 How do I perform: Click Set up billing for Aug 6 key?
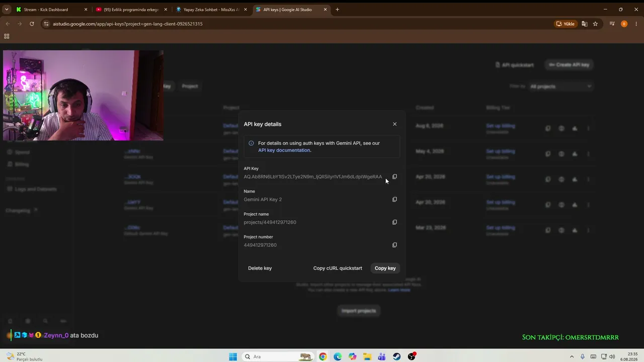[x=500, y=126]
